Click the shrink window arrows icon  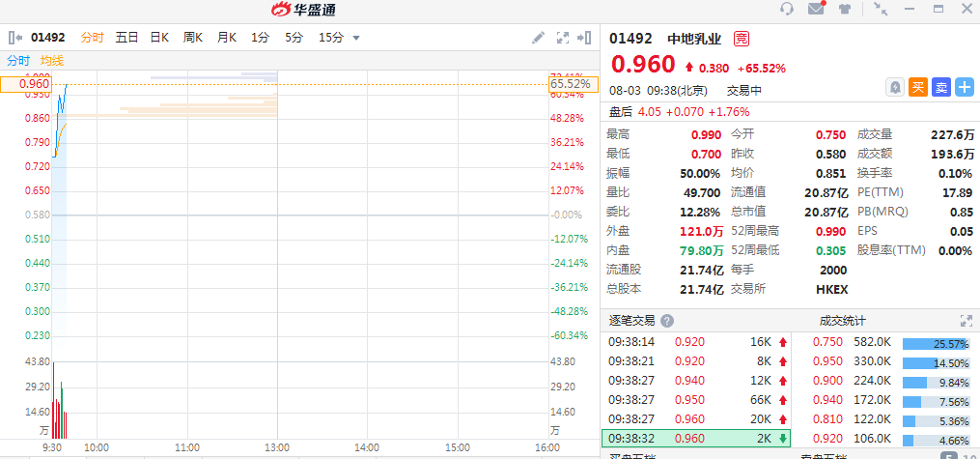click(880, 9)
